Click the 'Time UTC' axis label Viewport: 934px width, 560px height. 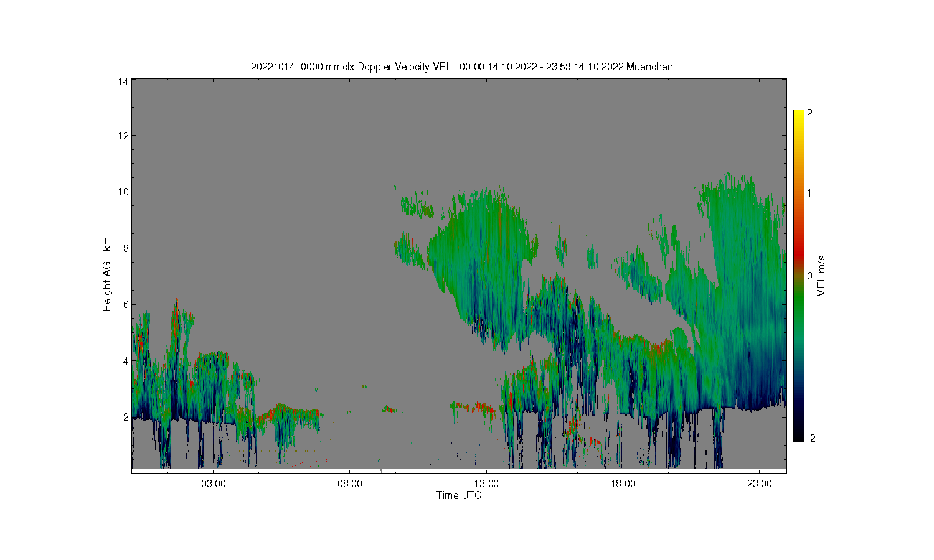pyautogui.click(x=459, y=495)
